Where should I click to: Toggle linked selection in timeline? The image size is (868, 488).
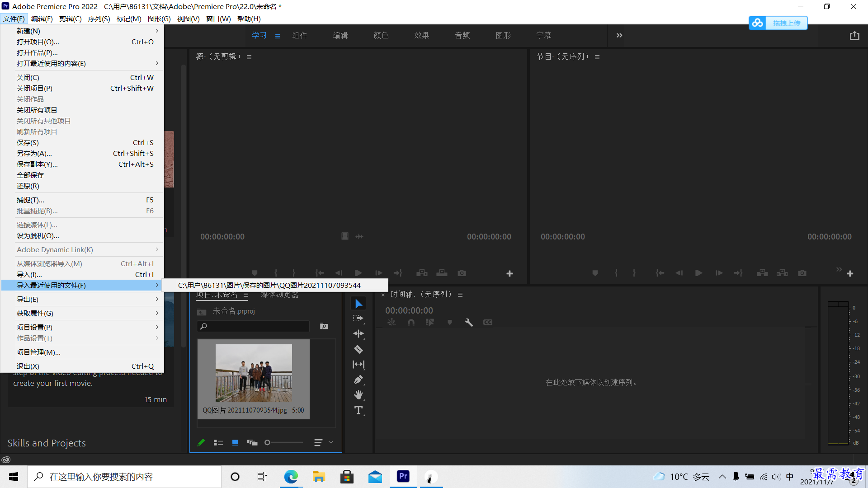point(430,322)
